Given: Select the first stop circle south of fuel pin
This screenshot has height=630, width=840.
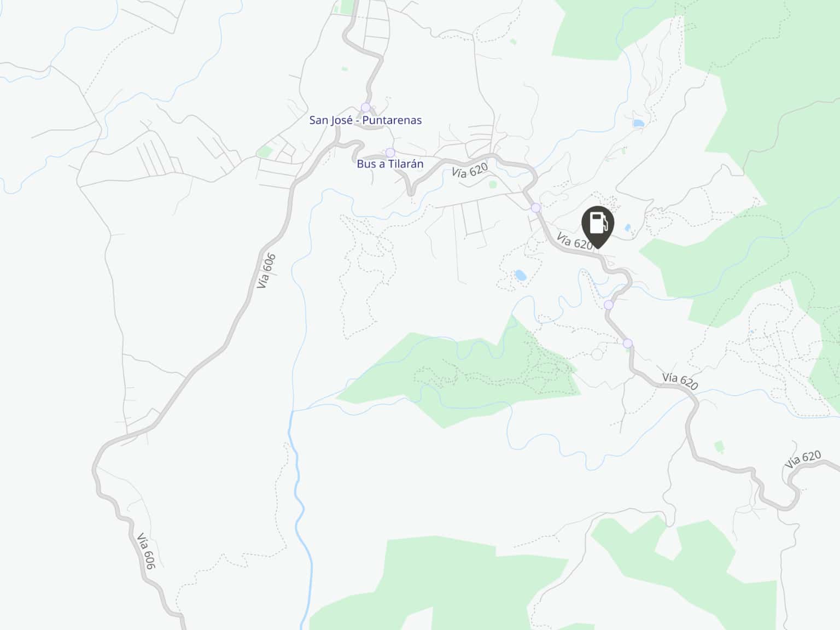Looking at the screenshot, I should (x=609, y=305).
